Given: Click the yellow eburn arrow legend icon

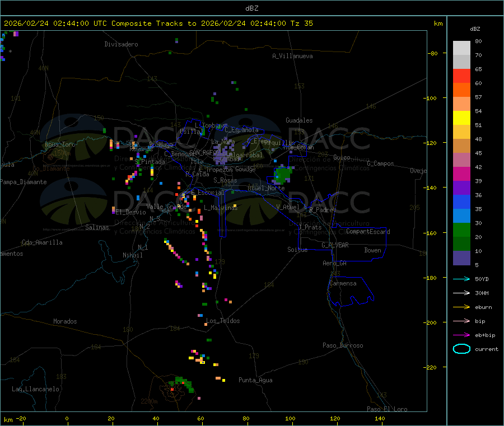Looking at the screenshot, I should click(461, 307).
